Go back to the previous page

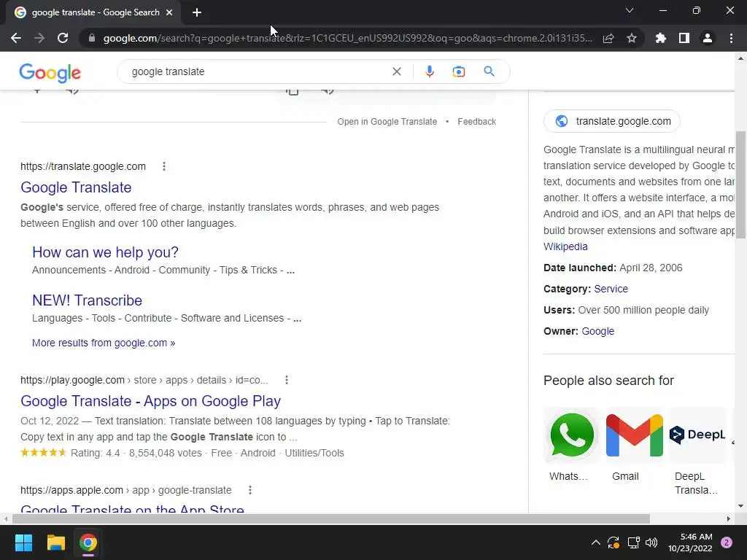(x=16, y=38)
